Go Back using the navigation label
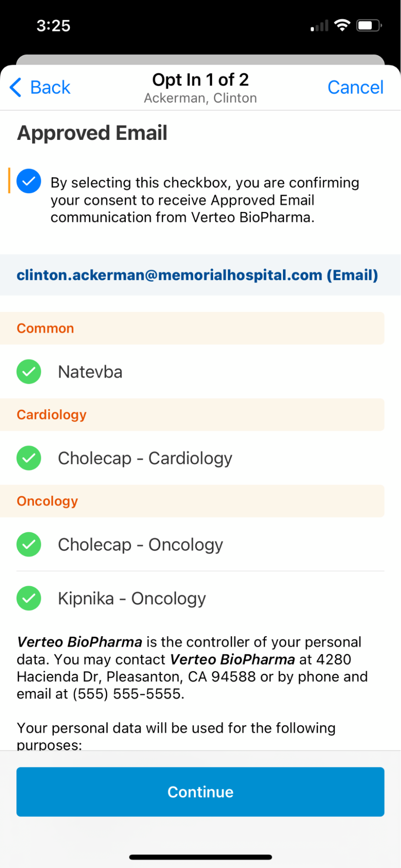This screenshot has width=401, height=868. [x=50, y=87]
